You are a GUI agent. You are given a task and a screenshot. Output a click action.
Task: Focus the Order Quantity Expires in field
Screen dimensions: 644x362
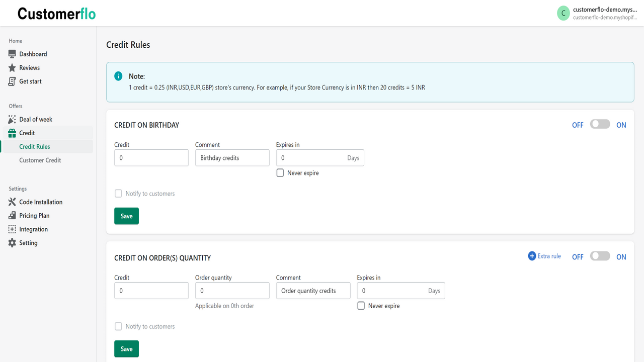[401, 290]
